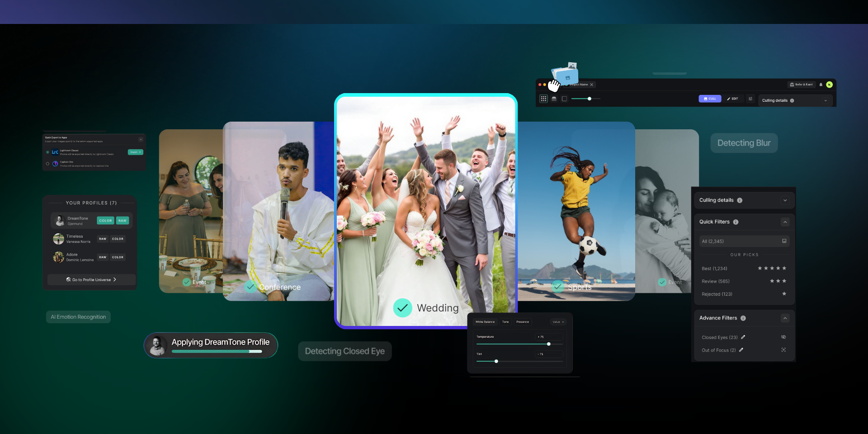
Task: Click the Detecting Blur label
Action: point(744,143)
